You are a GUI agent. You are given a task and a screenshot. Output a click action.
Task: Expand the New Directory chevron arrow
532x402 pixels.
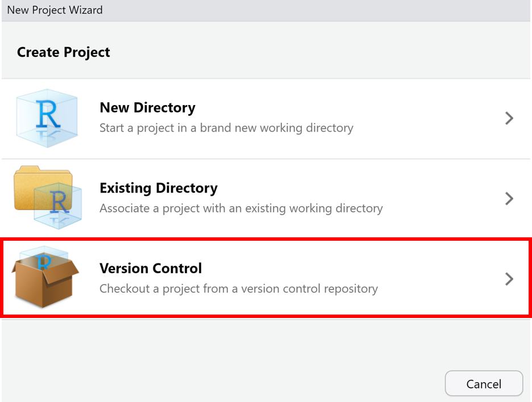[509, 118]
